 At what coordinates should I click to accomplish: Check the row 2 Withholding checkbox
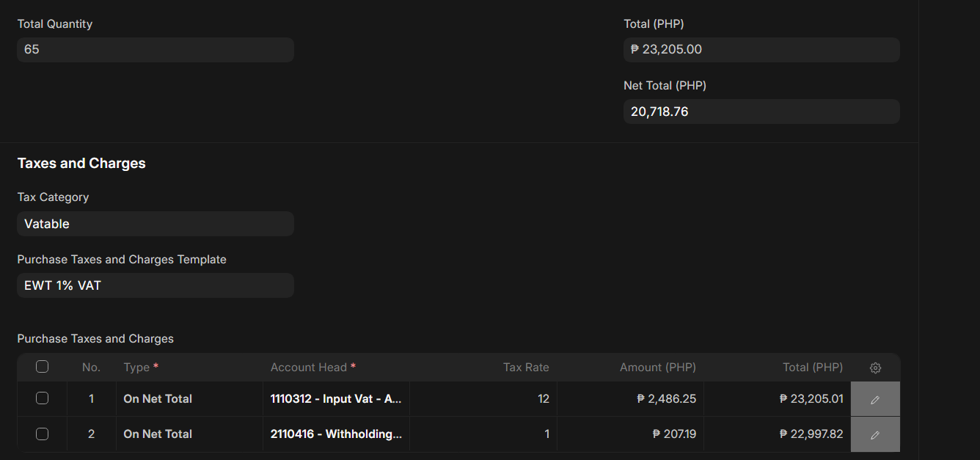tap(42, 434)
